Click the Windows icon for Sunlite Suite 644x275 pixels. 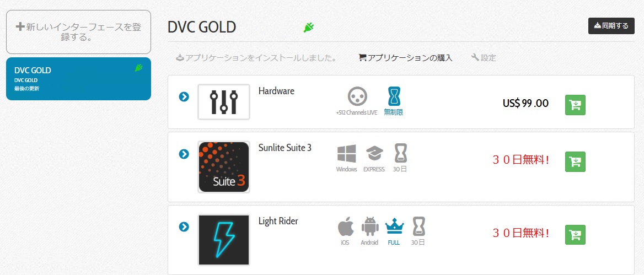347,154
